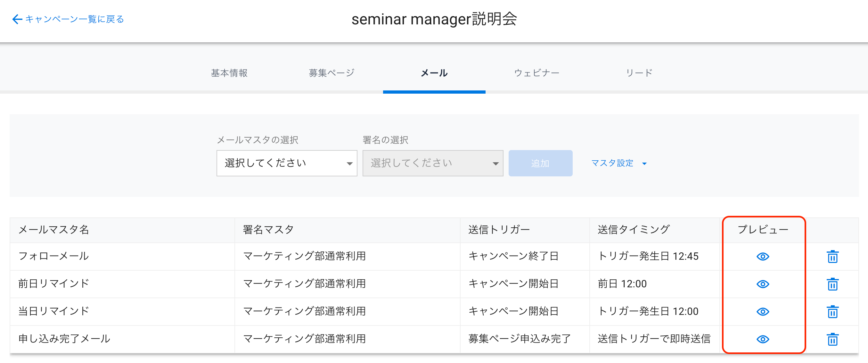Screen dimensions: 868x363
Task: Click the プレビュー column header
Action: pos(763,230)
